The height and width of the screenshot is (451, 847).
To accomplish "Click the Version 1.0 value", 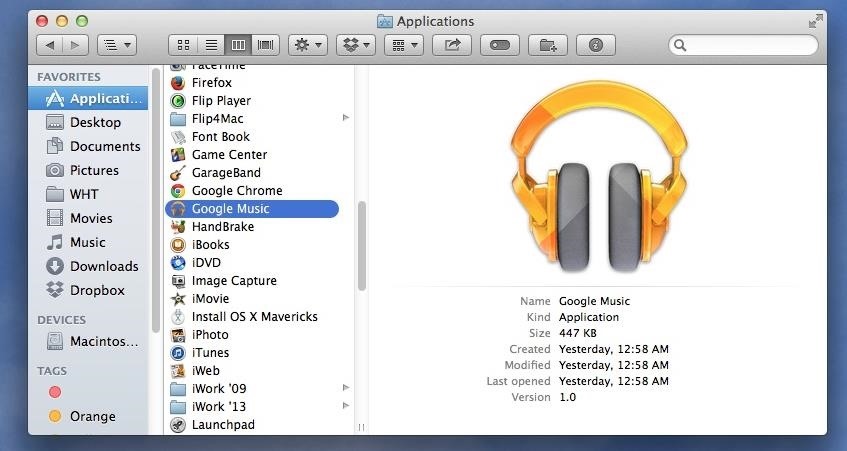I will click(x=567, y=397).
